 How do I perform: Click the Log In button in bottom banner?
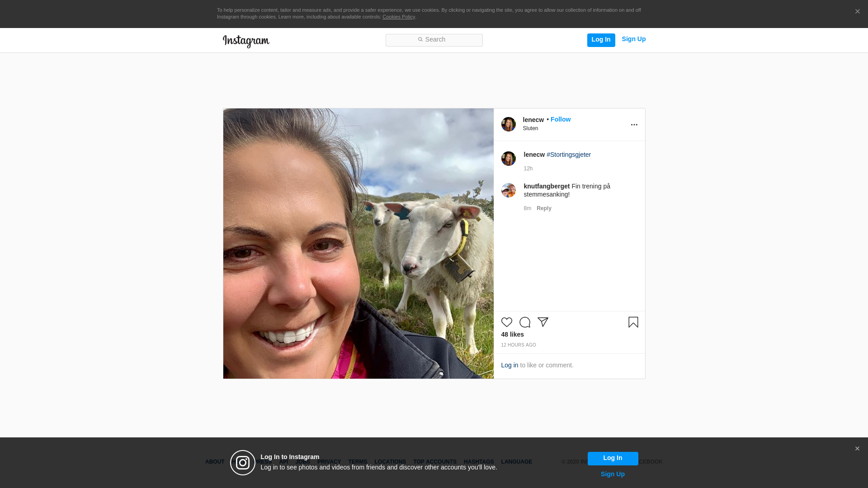click(x=613, y=458)
